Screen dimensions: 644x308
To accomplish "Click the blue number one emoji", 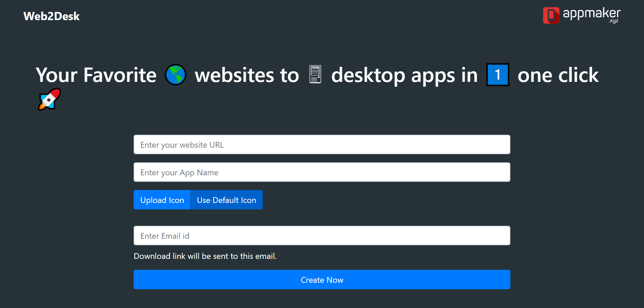I will (x=497, y=75).
